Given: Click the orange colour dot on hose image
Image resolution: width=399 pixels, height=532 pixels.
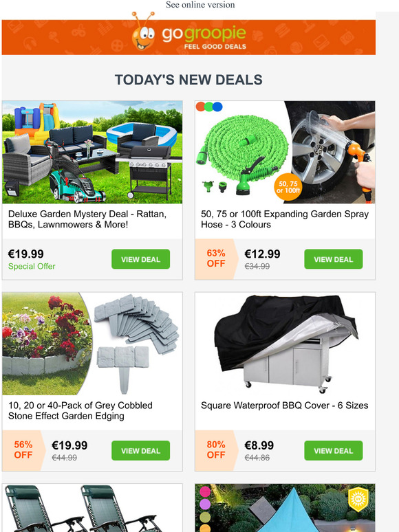Looking at the screenshot, I should pos(201,107).
